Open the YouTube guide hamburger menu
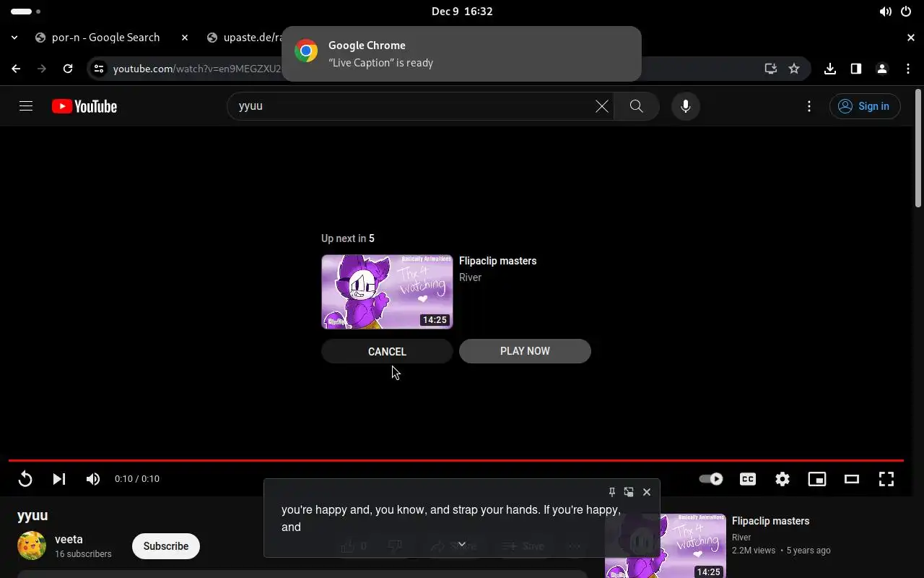 tap(26, 106)
